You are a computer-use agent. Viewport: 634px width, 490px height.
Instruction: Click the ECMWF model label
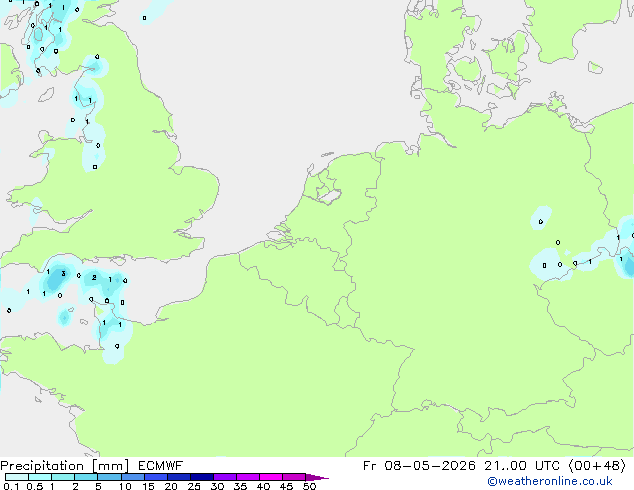tap(160, 466)
